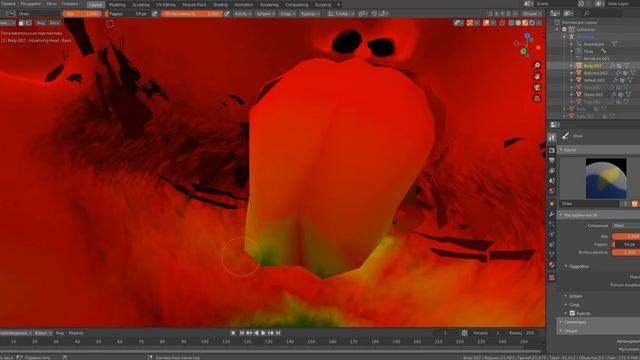Screen dimensions: 640x360
Task: Click the End frame field 250
Action: (524, 333)
